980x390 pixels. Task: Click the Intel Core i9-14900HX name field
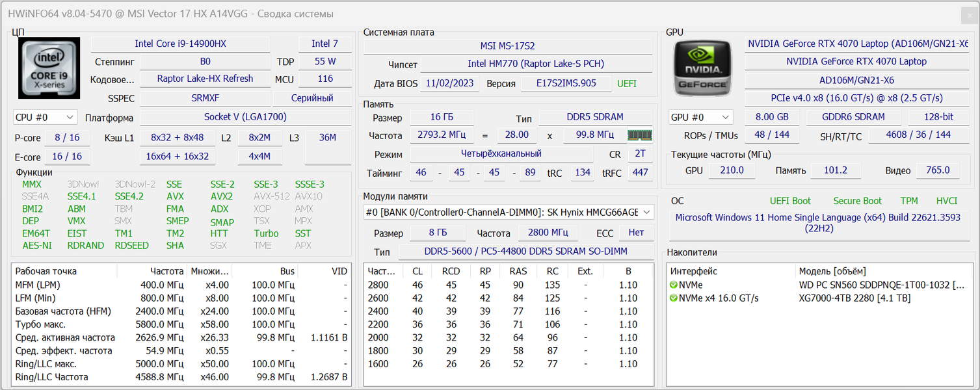point(180,44)
